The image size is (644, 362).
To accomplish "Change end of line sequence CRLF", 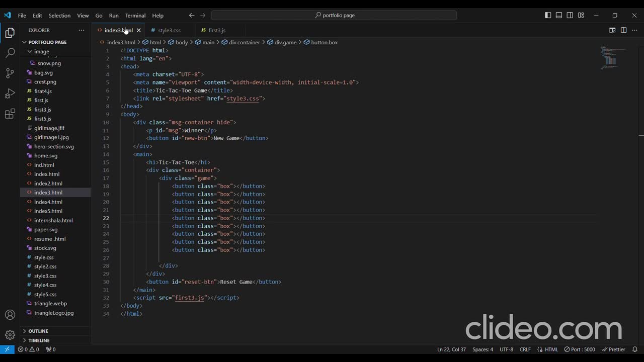I will click(x=525, y=349).
